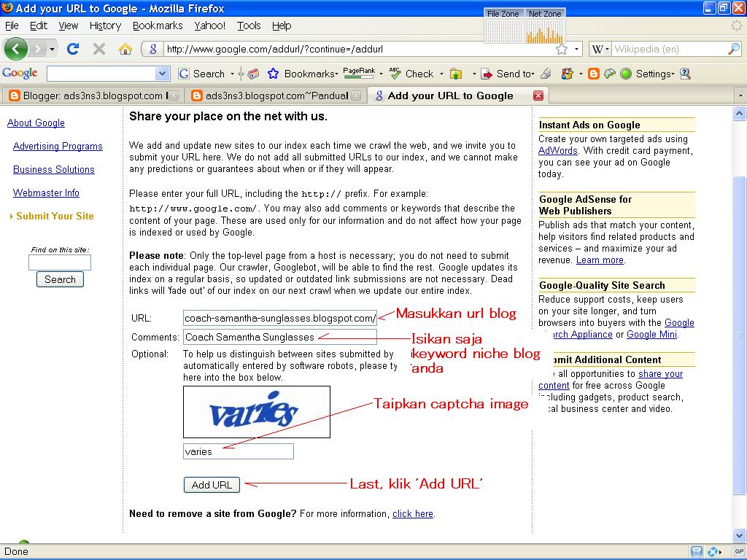Close the Add your URL to Google tab
The height and width of the screenshot is (560, 747).
[x=538, y=96]
